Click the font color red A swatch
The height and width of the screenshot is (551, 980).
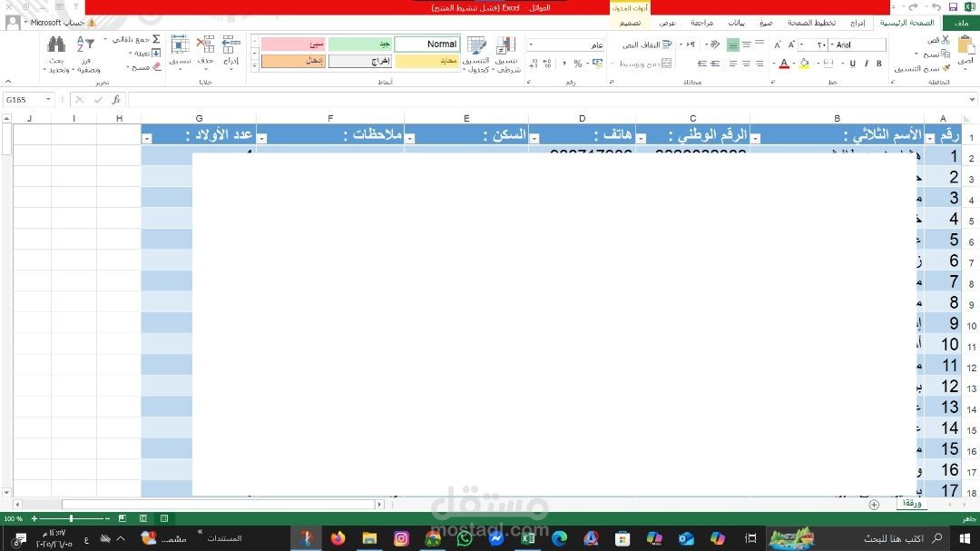pos(784,64)
